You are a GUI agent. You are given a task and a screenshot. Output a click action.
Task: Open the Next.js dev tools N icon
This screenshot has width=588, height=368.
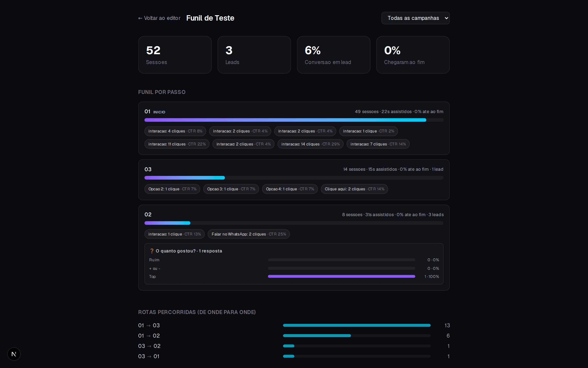click(14, 354)
